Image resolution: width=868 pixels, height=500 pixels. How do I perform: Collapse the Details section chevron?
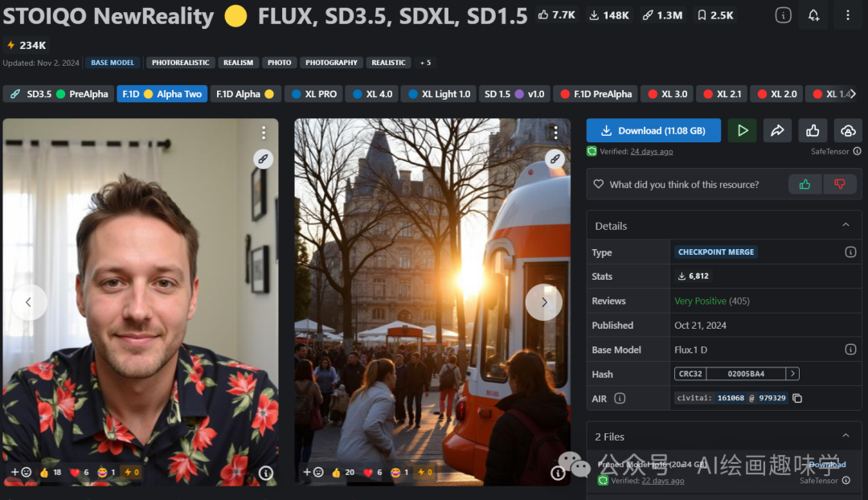point(845,225)
